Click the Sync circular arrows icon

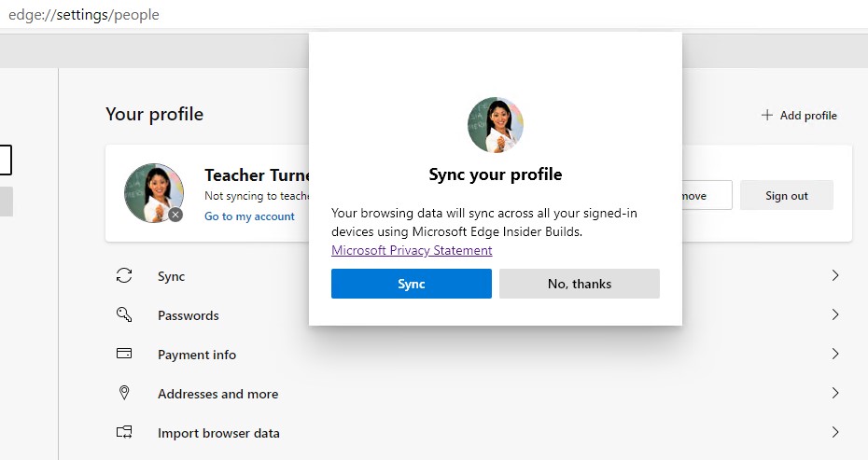[x=124, y=275]
